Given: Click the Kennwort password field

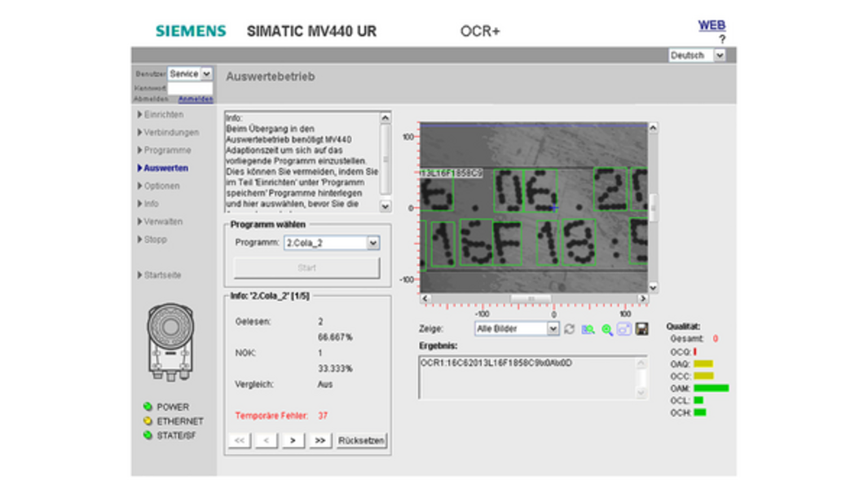Looking at the screenshot, I should click(x=190, y=88).
